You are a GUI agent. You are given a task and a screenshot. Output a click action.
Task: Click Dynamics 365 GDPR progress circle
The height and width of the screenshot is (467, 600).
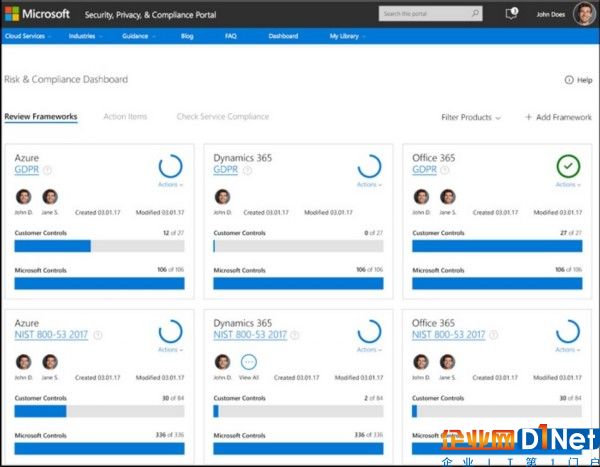[369, 166]
